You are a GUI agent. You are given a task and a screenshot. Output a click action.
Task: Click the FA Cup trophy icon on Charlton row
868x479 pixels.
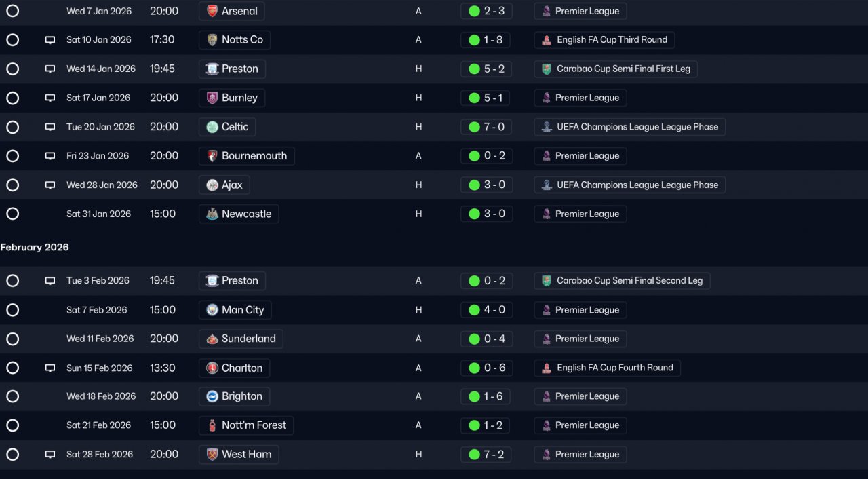547,368
